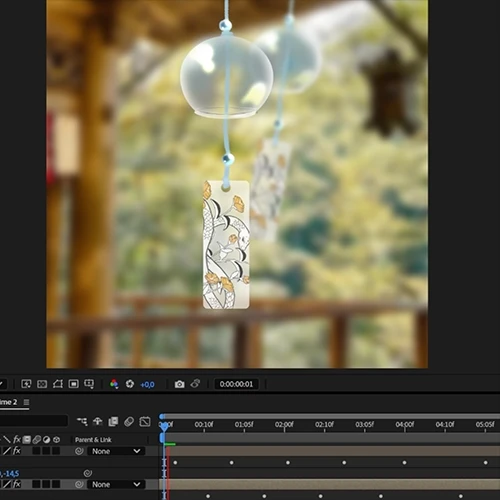Open the first layer's Parent None dropdown
The height and width of the screenshot is (500, 500).
(x=116, y=451)
